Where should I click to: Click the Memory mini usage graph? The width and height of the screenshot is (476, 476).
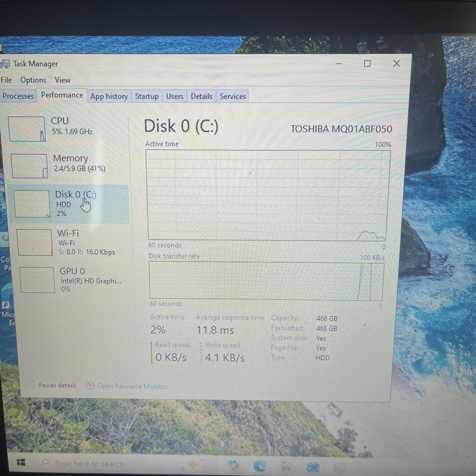(x=29, y=166)
